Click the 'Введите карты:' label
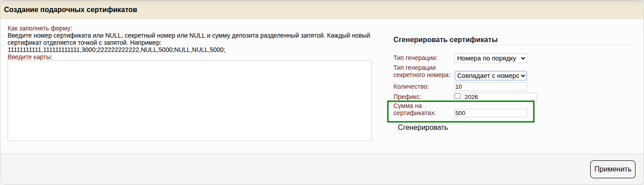The height and width of the screenshot is (185, 644). pyautogui.click(x=30, y=57)
